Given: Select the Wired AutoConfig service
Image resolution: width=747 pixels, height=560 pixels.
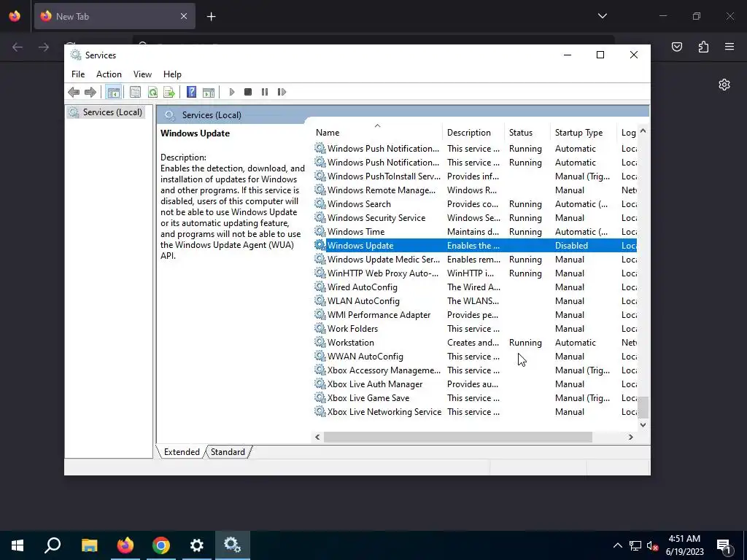Looking at the screenshot, I should pos(475,287).
